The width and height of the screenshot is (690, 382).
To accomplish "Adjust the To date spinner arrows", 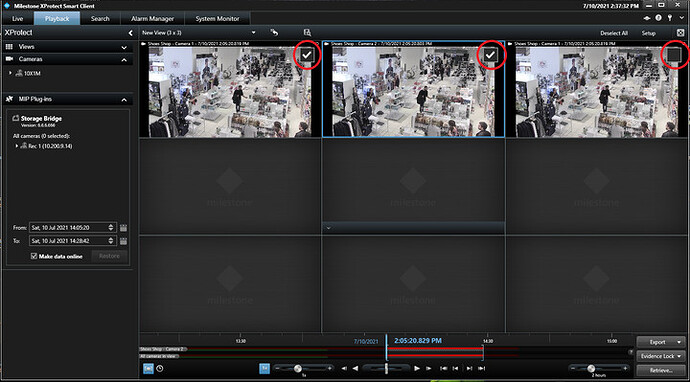I will [111, 241].
